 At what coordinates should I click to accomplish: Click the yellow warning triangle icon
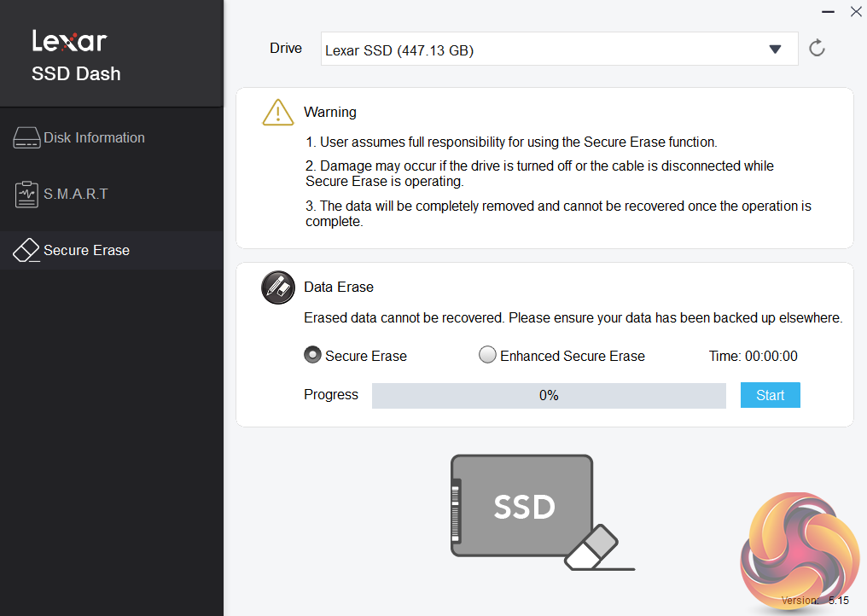[x=277, y=113]
